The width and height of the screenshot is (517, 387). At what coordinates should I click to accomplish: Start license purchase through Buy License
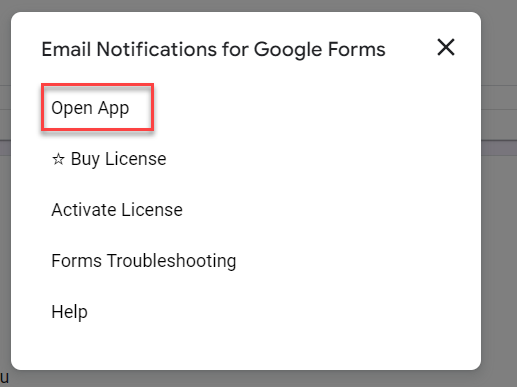point(109,159)
